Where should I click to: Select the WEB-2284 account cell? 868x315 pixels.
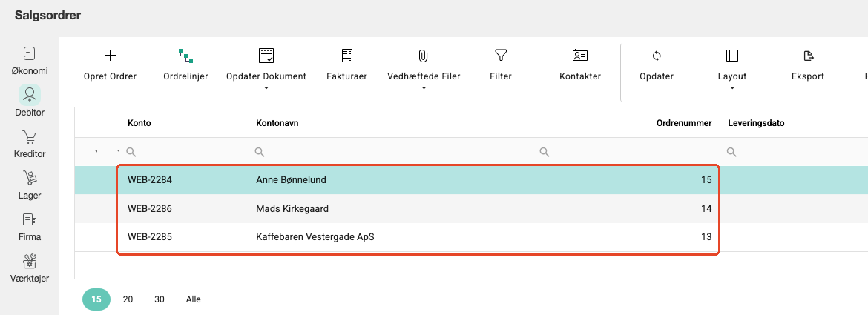[x=149, y=179]
